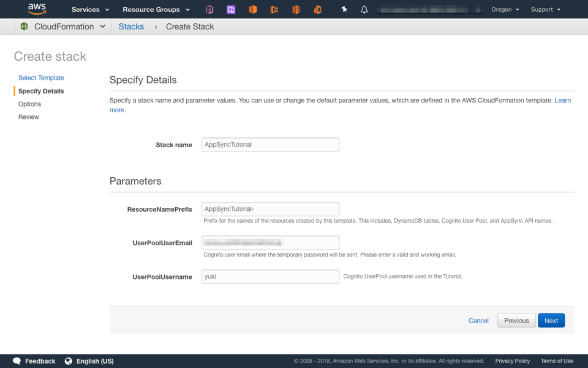Go back to the Stacks breadcrumb

pos(130,26)
